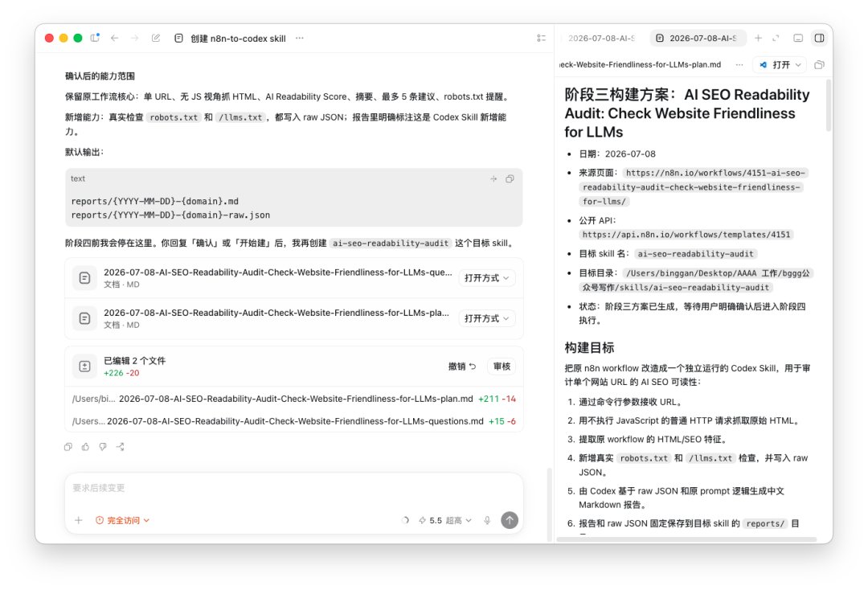
Task: Click the document panel vertical scrollbar
Action: (x=829, y=105)
